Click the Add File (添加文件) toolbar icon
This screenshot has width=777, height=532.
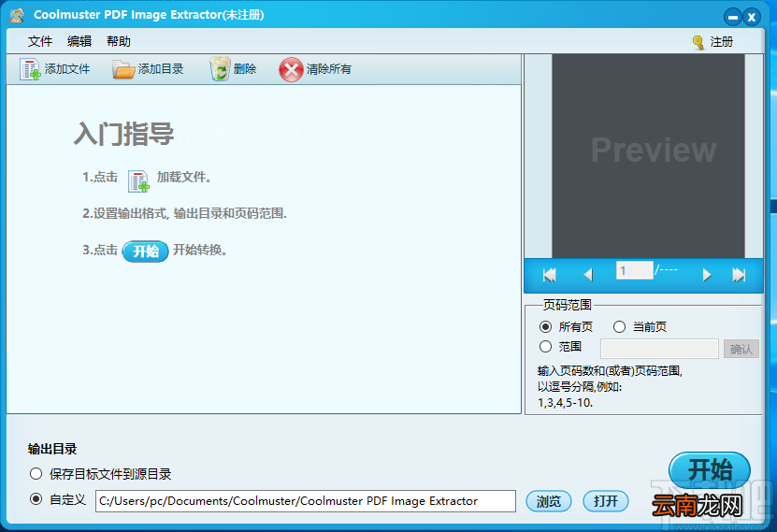coord(30,69)
